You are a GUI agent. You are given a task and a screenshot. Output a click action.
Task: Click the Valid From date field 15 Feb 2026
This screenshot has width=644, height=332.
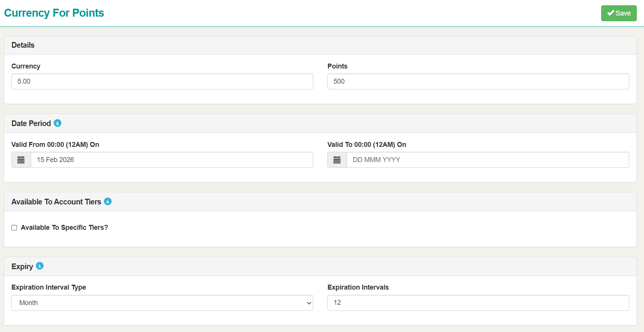point(172,160)
